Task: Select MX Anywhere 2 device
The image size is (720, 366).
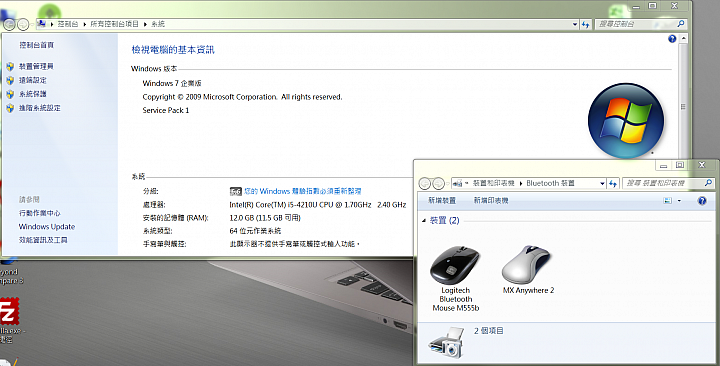Action: coord(528,270)
